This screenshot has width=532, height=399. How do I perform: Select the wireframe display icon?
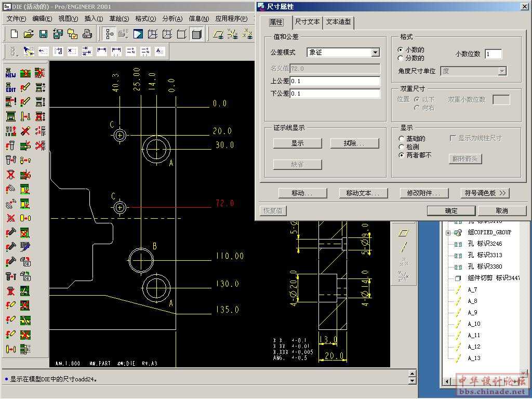point(153,34)
